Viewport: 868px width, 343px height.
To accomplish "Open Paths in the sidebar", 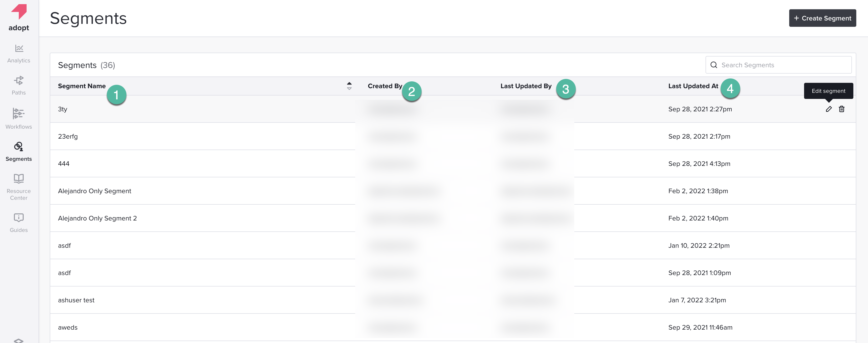I will click(19, 86).
